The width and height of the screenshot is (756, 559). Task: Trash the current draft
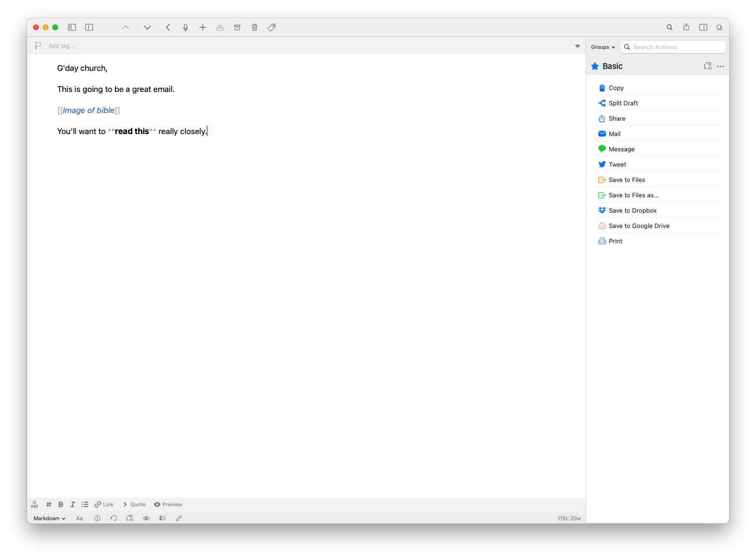click(x=255, y=27)
